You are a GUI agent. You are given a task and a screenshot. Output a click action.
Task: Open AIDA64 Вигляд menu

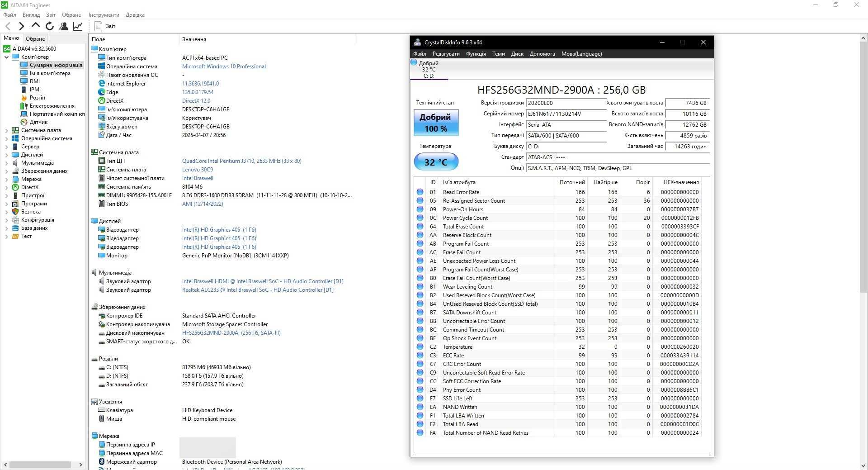31,14
